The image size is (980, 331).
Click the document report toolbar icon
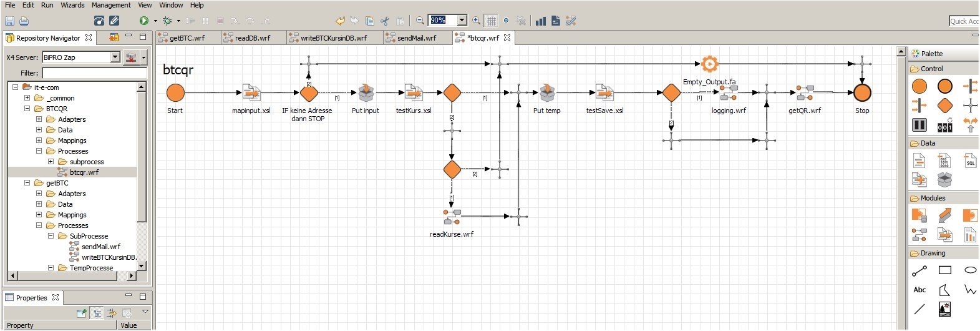[556, 21]
